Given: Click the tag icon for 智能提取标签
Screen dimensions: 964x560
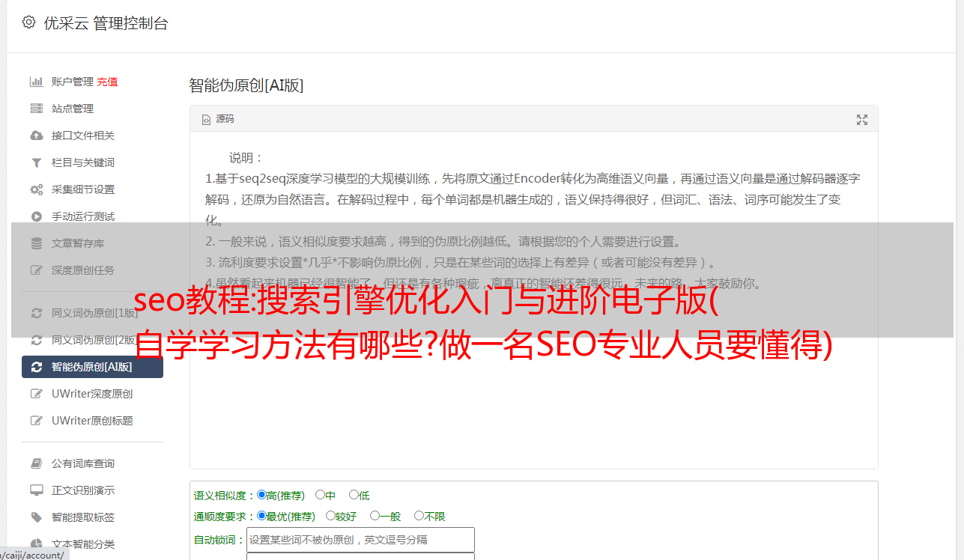Looking at the screenshot, I should pos(36,517).
